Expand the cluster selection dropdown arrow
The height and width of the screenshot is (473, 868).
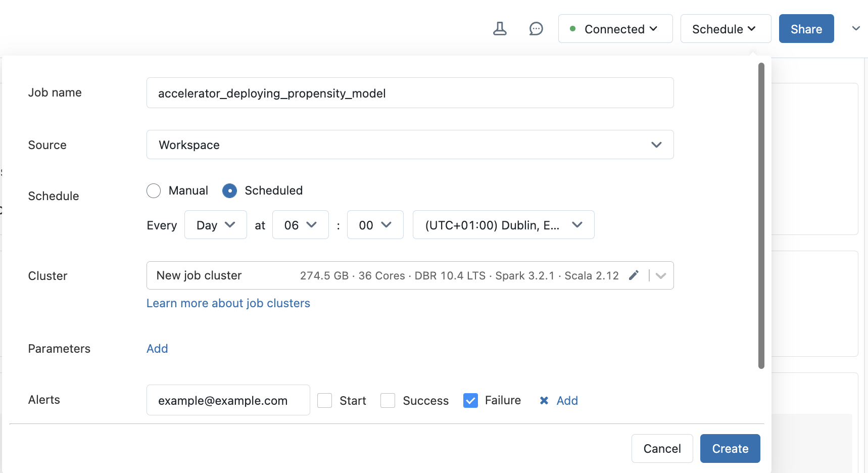click(660, 275)
